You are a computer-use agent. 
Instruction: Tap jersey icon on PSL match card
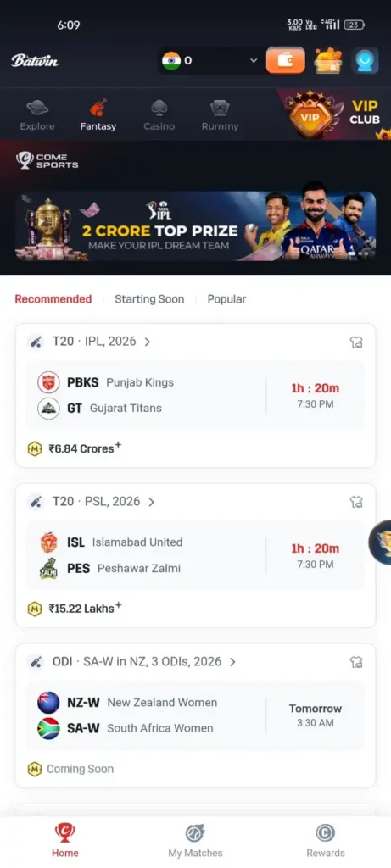pos(356,502)
